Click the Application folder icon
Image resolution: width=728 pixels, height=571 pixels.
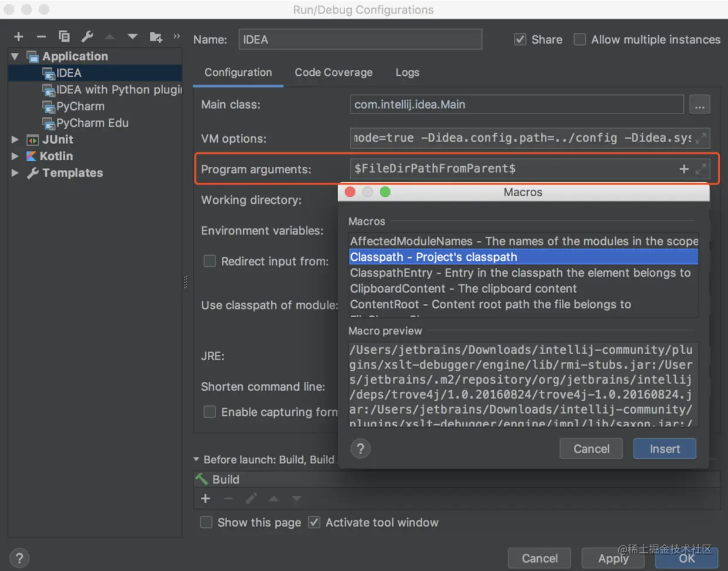(x=33, y=56)
